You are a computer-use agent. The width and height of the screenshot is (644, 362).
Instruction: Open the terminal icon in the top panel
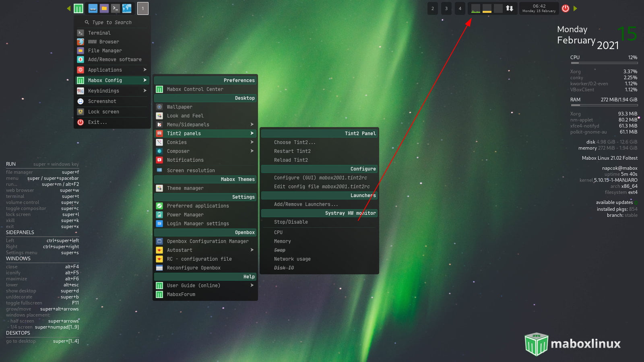click(x=116, y=8)
